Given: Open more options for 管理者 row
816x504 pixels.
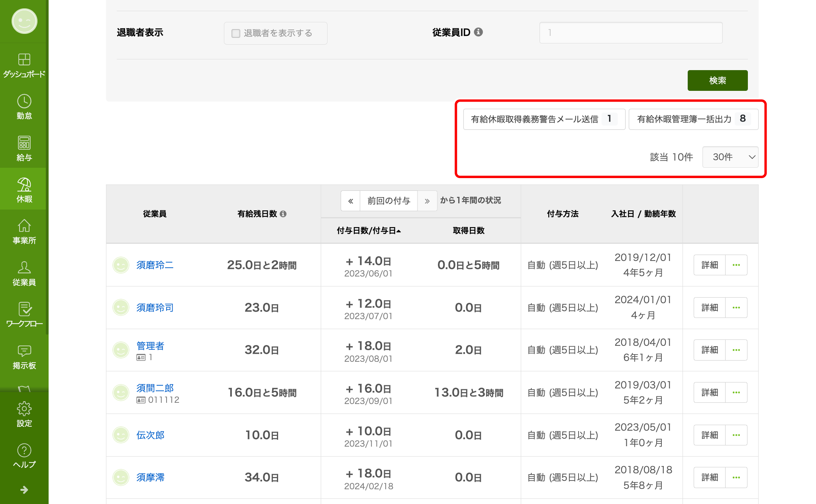Looking at the screenshot, I should point(736,350).
